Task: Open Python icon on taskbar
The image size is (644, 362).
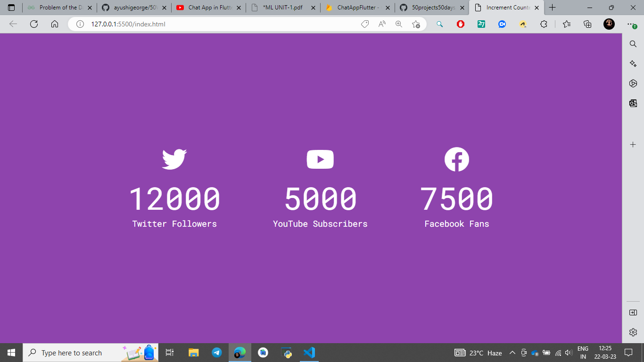Action: [286, 353]
